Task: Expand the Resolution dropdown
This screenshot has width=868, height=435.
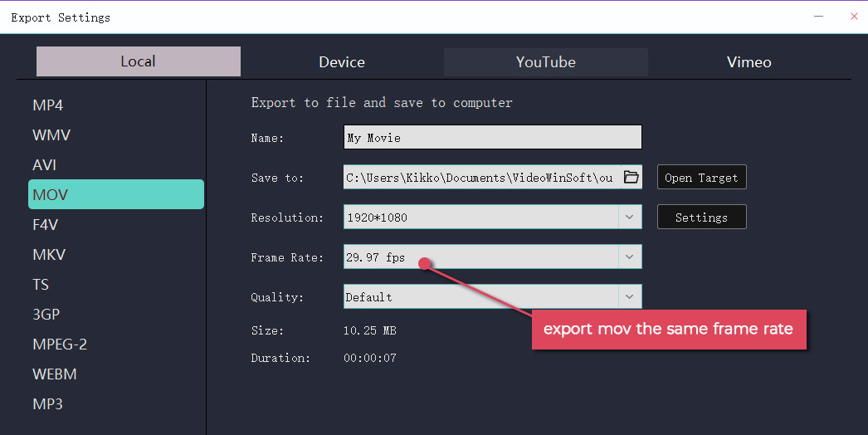Action: point(629,217)
